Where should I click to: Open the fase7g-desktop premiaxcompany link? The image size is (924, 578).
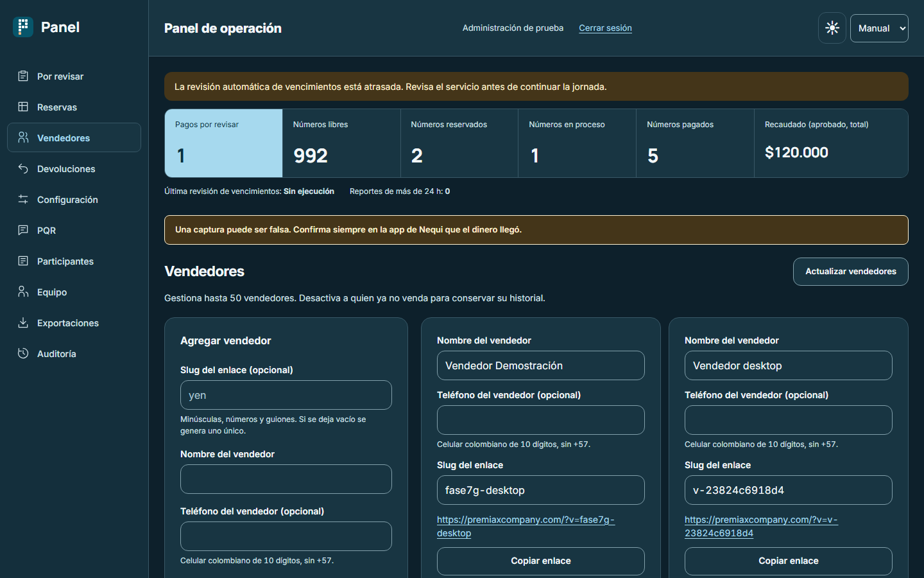(x=526, y=526)
